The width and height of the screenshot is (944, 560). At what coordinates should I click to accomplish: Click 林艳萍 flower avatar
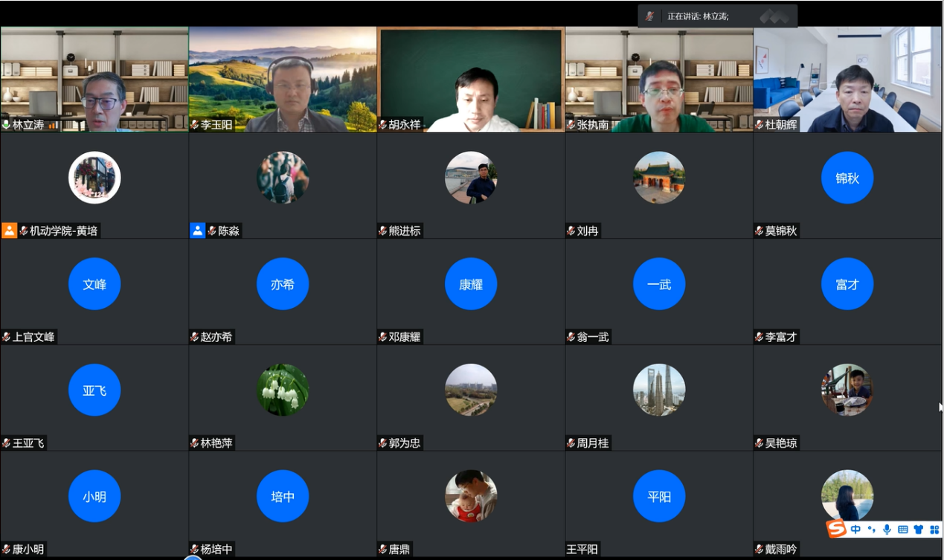(x=283, y=390)
